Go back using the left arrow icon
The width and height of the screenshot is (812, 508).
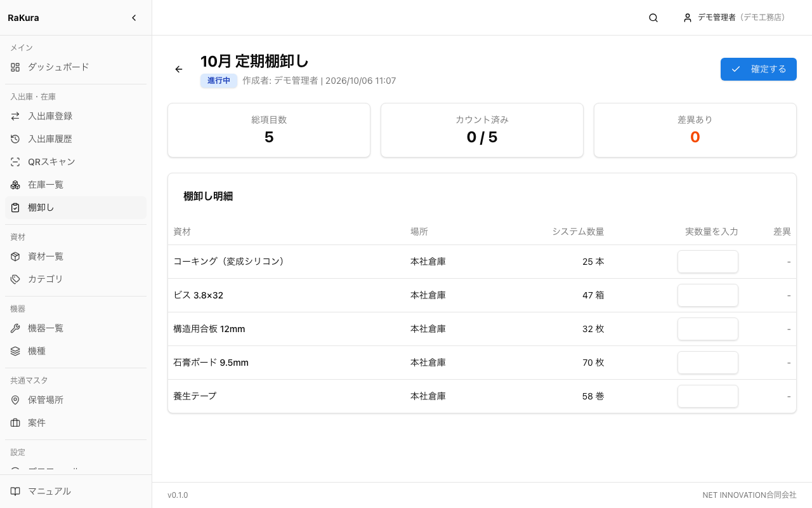click(x=179, y=69)
